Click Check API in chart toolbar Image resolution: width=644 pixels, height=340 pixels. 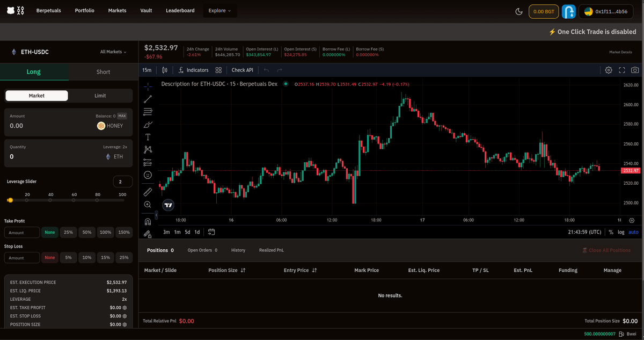pos(242,70)
